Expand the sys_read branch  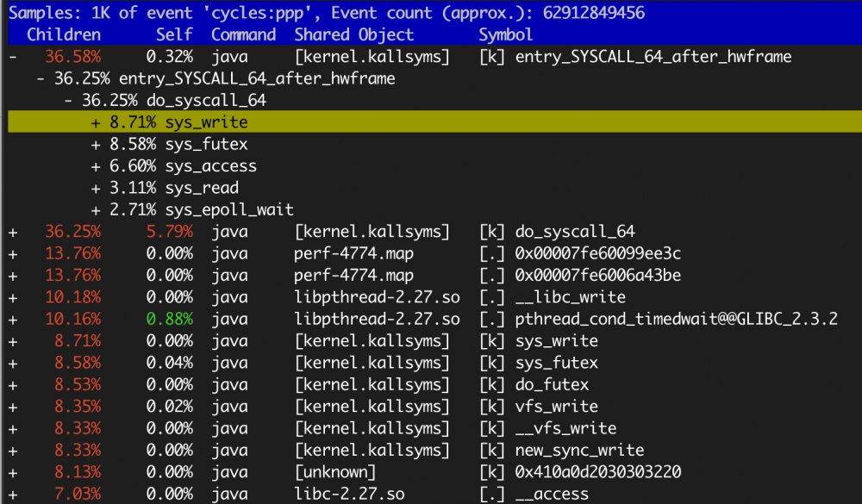[x=96, y=187]
